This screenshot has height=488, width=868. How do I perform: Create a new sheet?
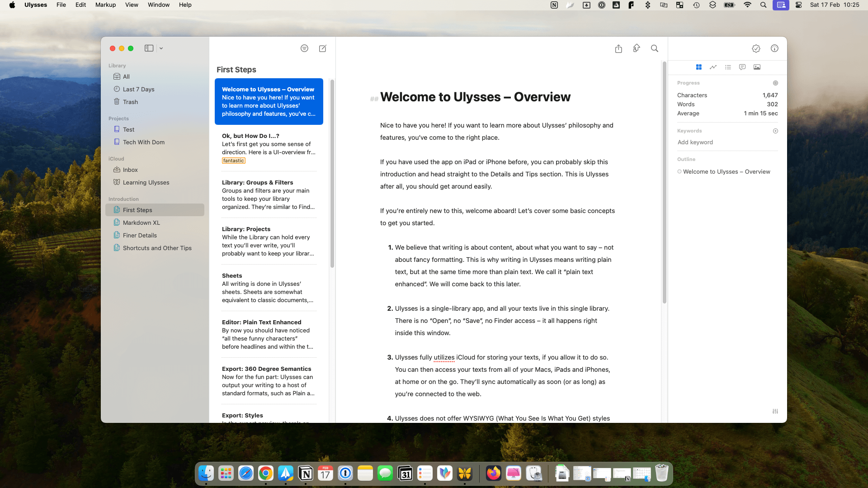point(322,48)
